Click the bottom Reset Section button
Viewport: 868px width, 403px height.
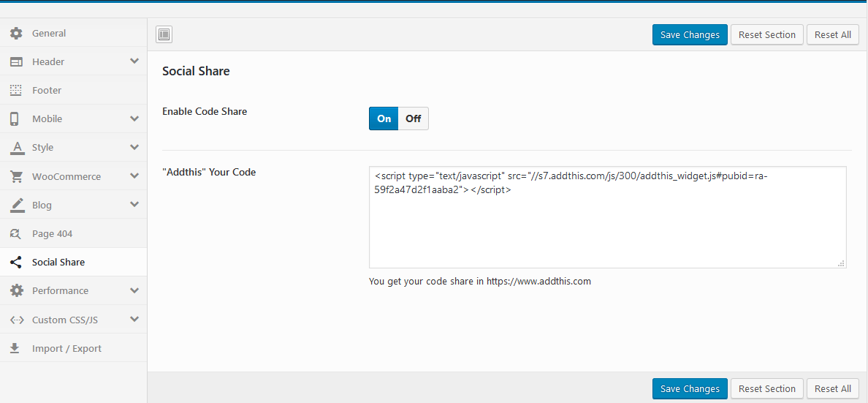point(766,388)
